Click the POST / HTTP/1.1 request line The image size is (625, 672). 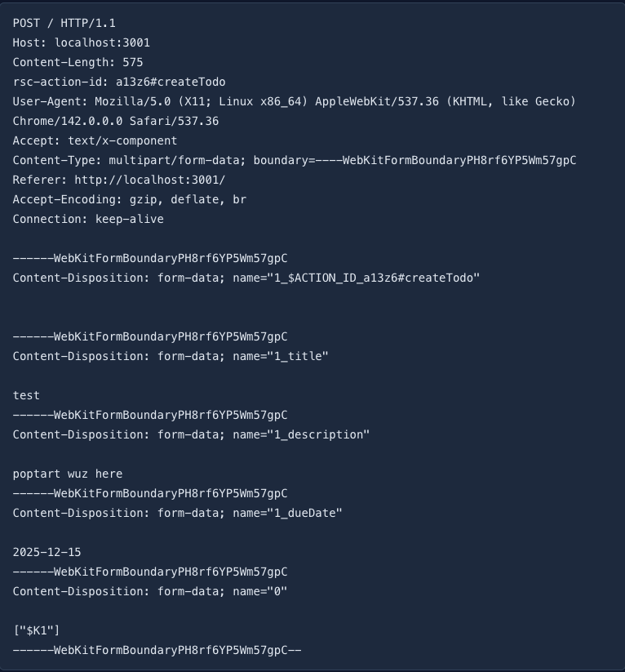(x=64, y=23)
